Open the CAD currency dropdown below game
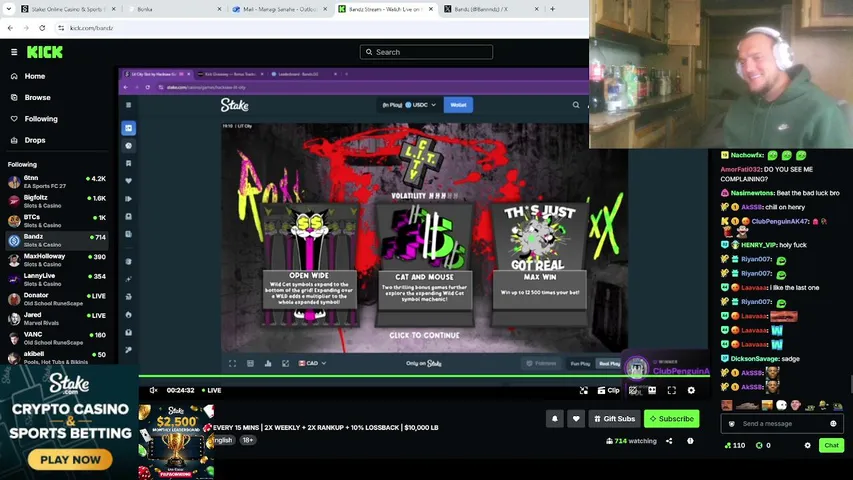 click(312, 363)
